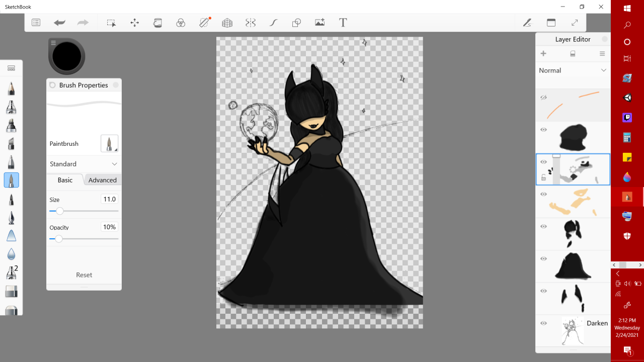Select the triangle Smear brush
The height and width of the screenshot is (362, 644).
(x=11, y=235)
